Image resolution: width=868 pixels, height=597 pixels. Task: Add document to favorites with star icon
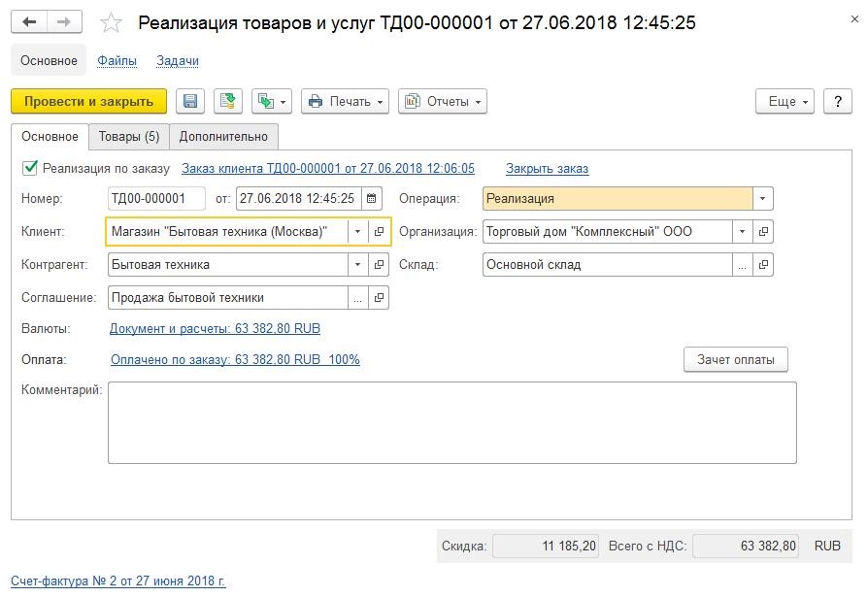tap(111, 22)
